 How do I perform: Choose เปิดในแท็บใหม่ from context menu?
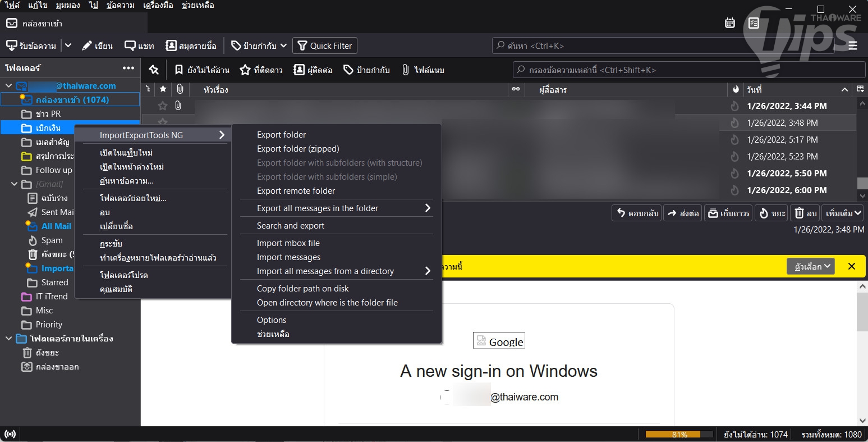tap(153, 153)
